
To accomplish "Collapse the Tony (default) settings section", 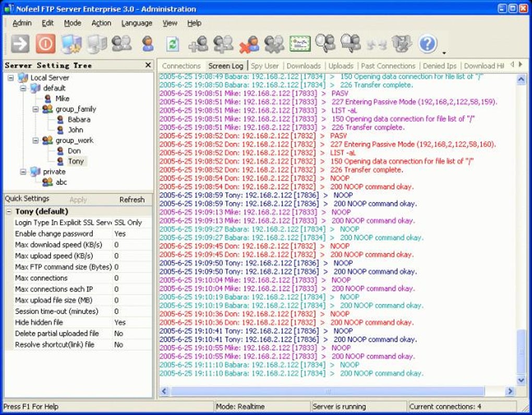I will 9,212.
